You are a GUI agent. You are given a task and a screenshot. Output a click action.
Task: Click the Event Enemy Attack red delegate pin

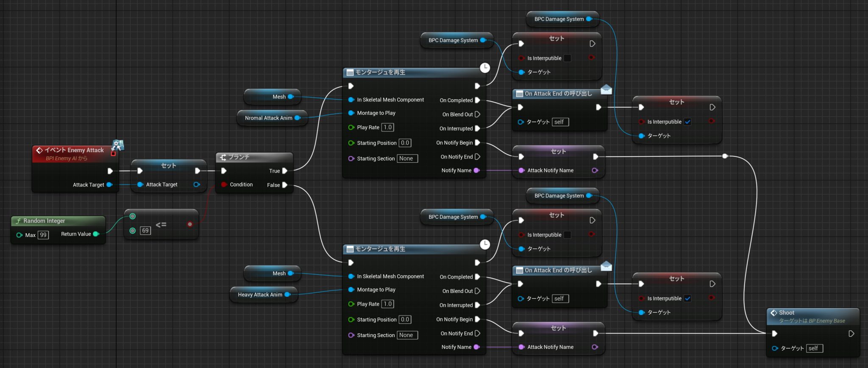pos(113,154)
